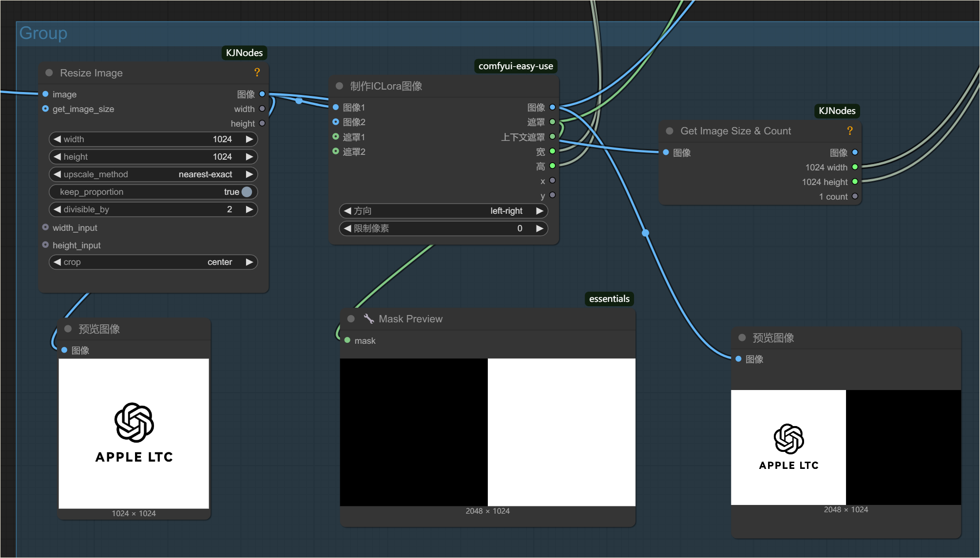
Task: Collapse the right 预览图像 node dot
Action: coord(742,337)
